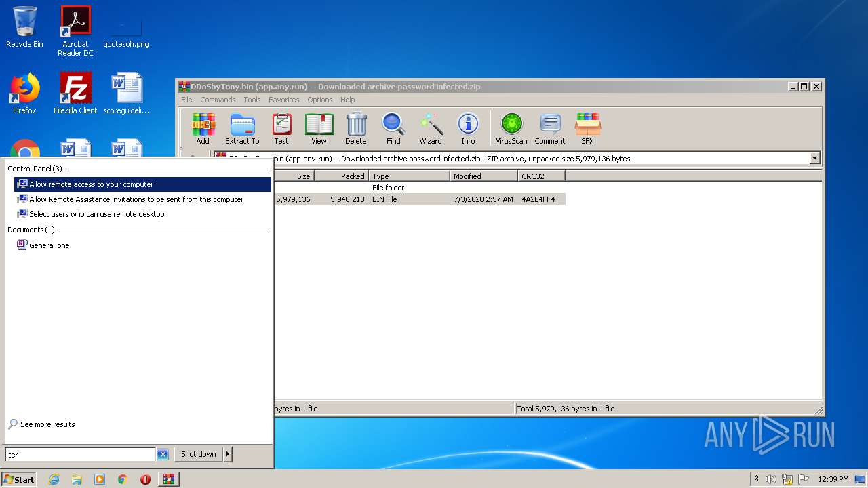The image size is (868, 488).
Task: Click the Delete trash bin icon
Action: pos(356,129)
